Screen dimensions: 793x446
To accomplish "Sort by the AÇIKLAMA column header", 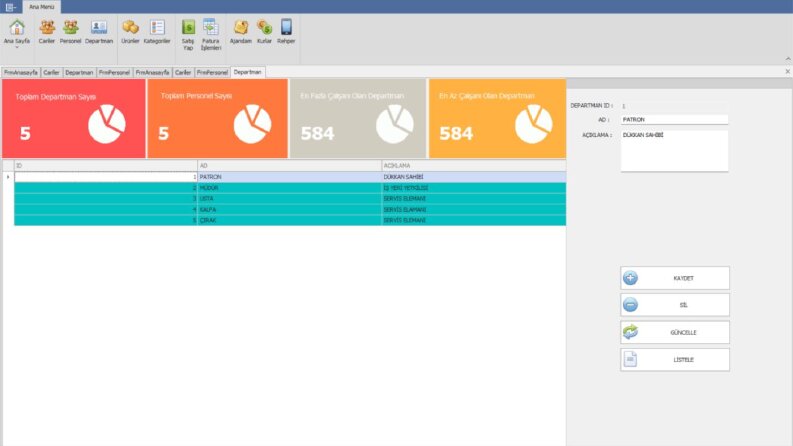I will pos(473,165).
